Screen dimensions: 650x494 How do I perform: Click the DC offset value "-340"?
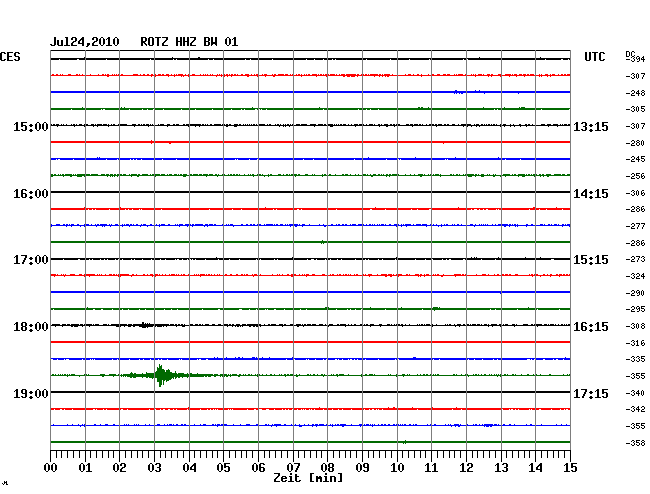[635, 393]
